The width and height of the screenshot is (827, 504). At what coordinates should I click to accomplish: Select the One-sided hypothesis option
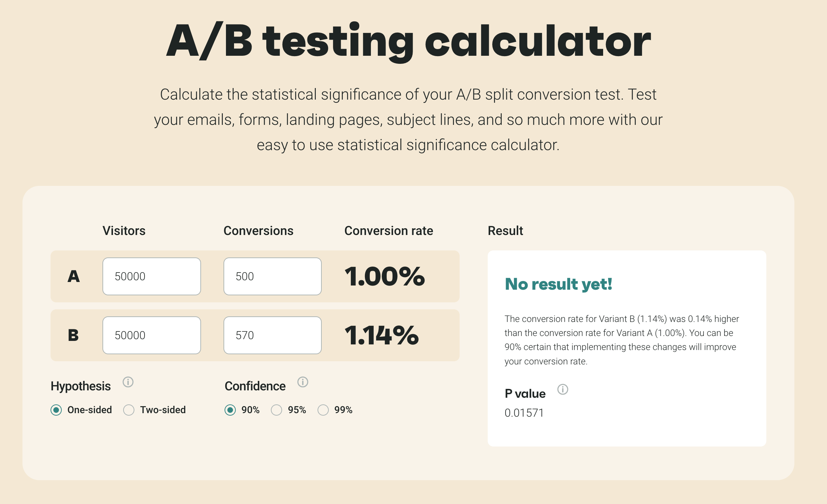[x=56, y=410]
